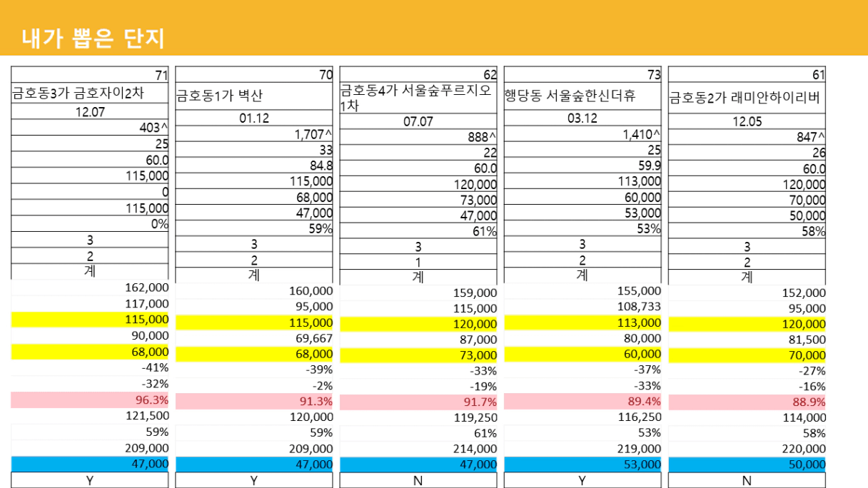Select the 금호동2가 래미안하이리버 name cell
The height and width of the screenshot is (488, 868).
pos(747,98)
